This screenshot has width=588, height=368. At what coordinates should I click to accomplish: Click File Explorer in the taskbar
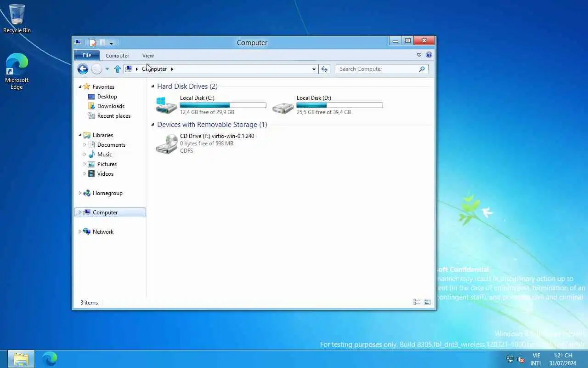21,359
